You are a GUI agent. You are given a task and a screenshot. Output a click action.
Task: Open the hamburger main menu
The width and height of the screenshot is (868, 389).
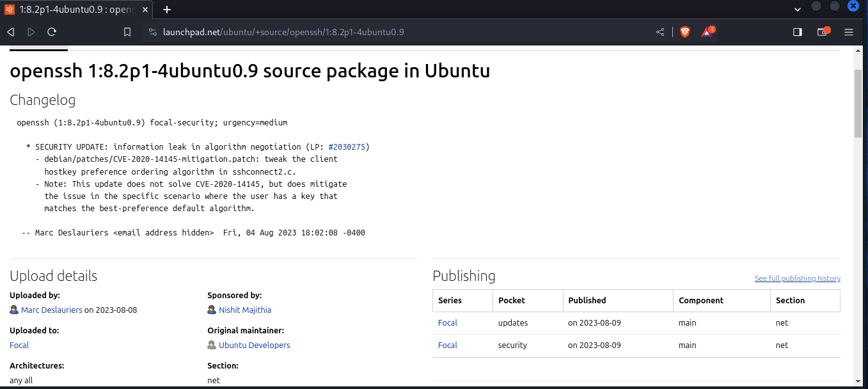point(849,32)
